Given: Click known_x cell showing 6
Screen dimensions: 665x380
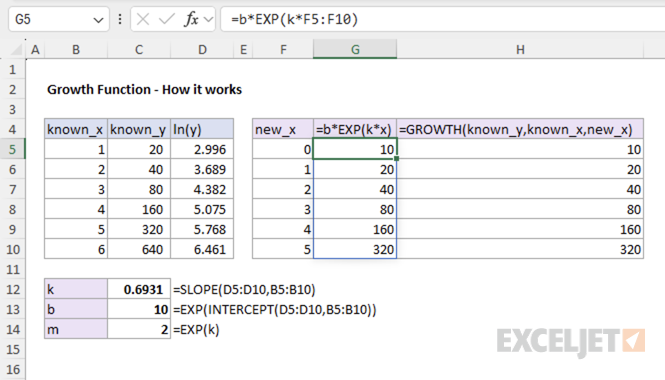Looking at the screenshot, I should [76, 249].
